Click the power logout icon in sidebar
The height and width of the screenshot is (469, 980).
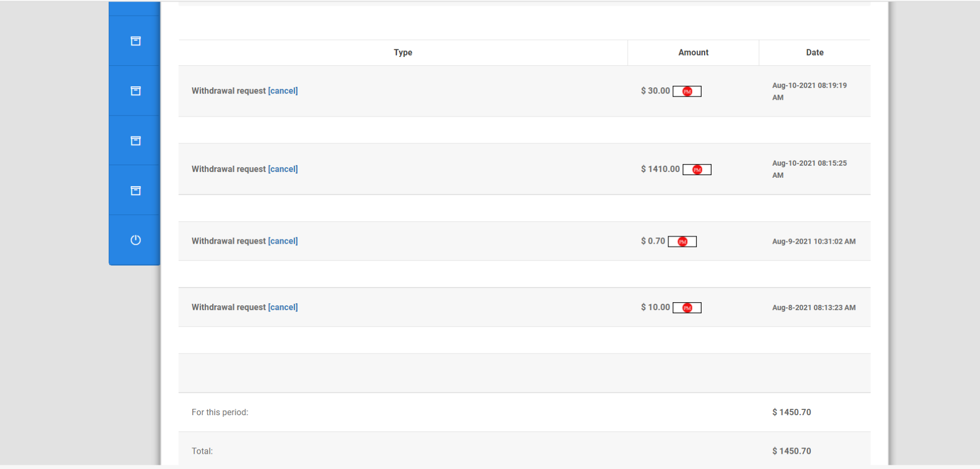pyautogui.click(x=135, y=240)
